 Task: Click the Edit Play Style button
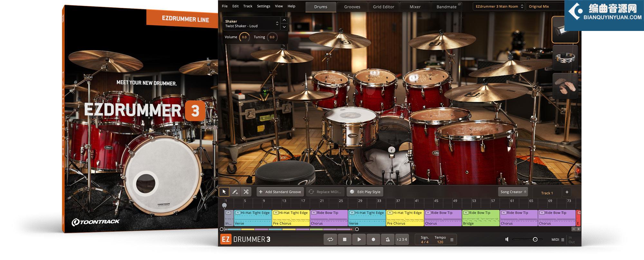(365, 192)
